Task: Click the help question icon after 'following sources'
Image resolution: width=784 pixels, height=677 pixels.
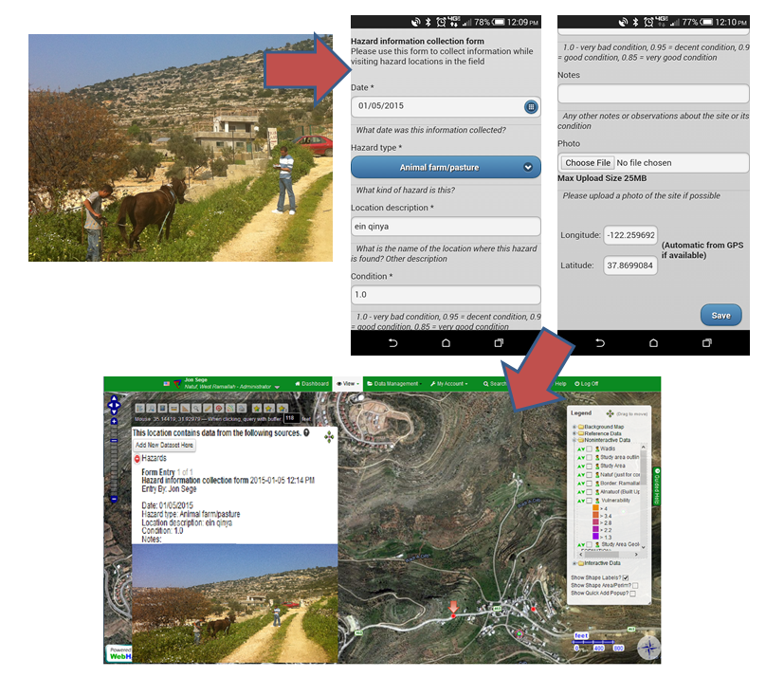Action: tap(306, 432)
